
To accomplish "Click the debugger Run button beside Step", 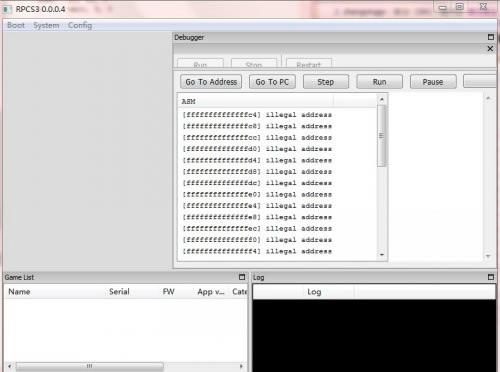I will pyautogui.click(x=379, y=82).
